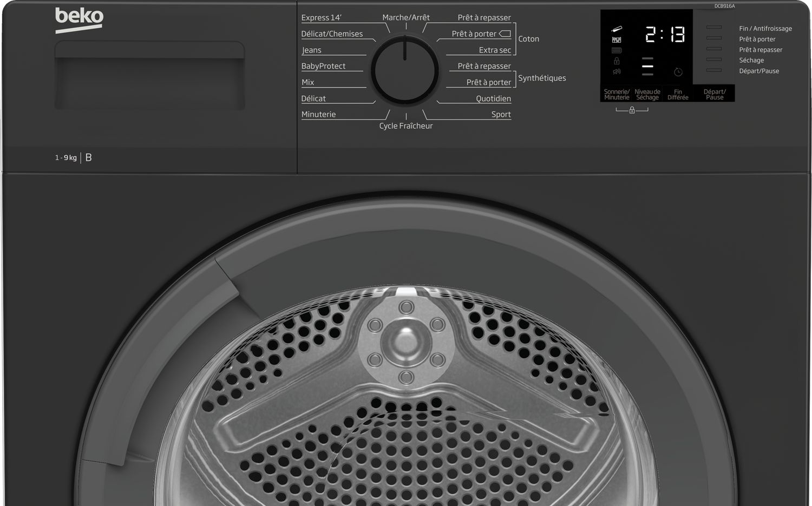Tap the padlock symbol below the buttons
The height and width of the screenshot is (506, 812).
point(632,110)
